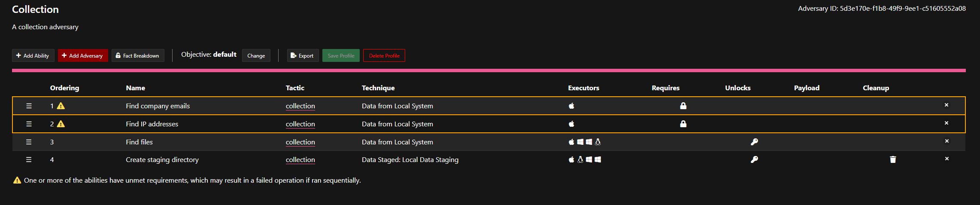The height and width of the screenshot is (205, 980).
Task: Click the key icon in Find files row
Action: (754, 142)
